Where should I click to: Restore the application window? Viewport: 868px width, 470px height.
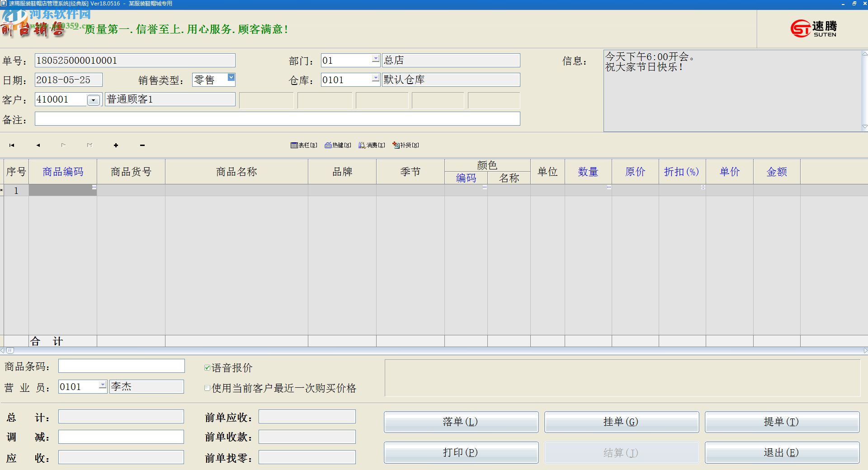pyautogui.click(x=854, y=4)
